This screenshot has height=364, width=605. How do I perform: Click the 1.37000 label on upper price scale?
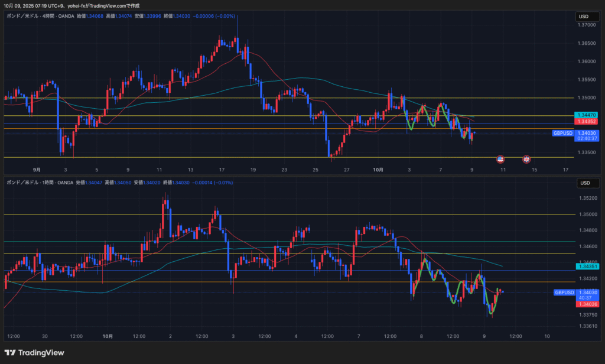(x=587, y=25)
